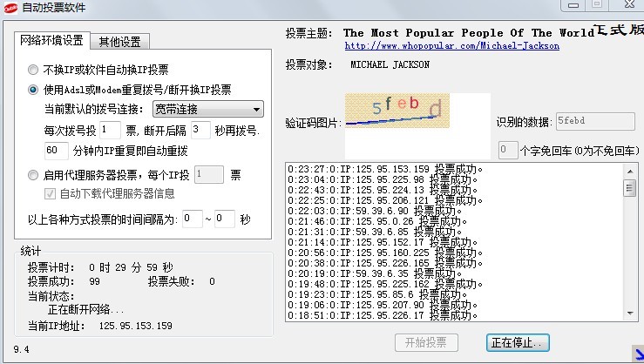Focus the votes-per-dial field after 每次拨号投
Screen dimensions: 644x364
(x=110, y=130)
